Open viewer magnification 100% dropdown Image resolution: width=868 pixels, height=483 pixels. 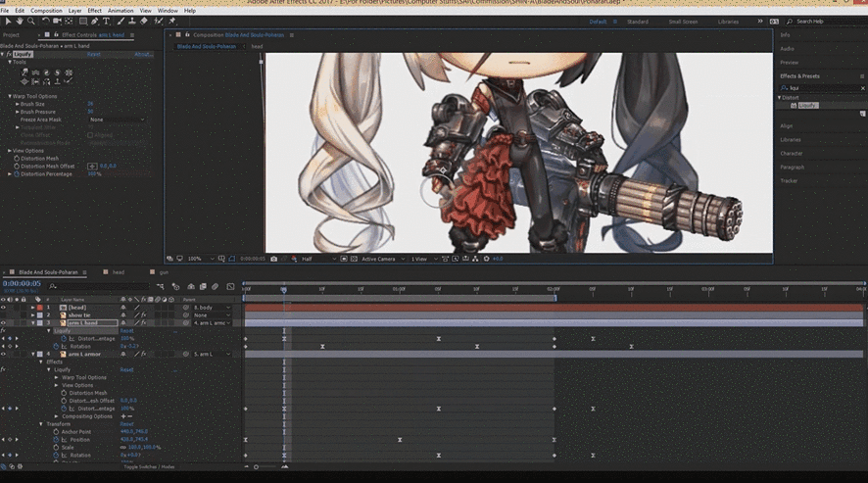[x=201, y=259]
